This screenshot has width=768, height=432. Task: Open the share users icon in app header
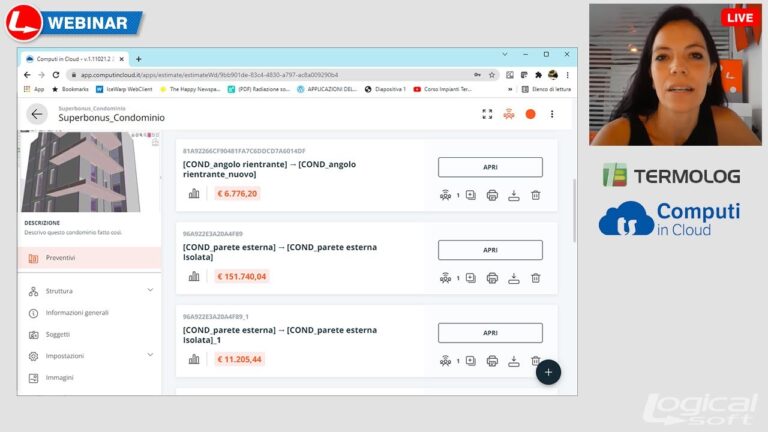coord(509,114)
